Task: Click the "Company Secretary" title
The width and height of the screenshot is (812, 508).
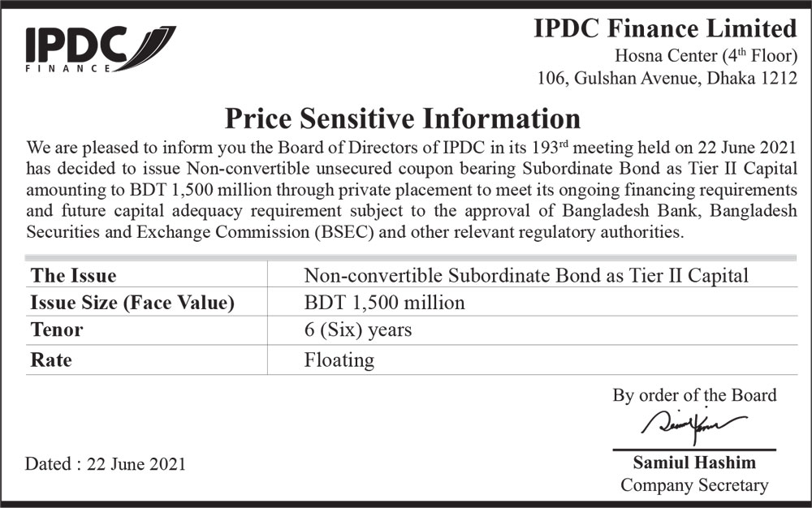Action: tap(694, 485)
